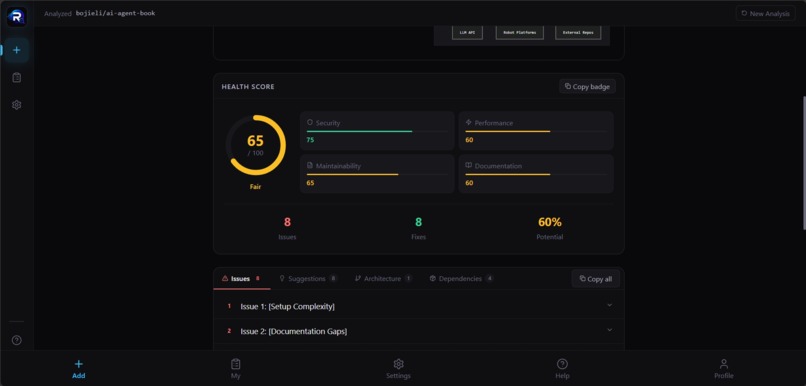
Task: Click Issue 1: [Setup Complexity] text
Action: (287, 306)
